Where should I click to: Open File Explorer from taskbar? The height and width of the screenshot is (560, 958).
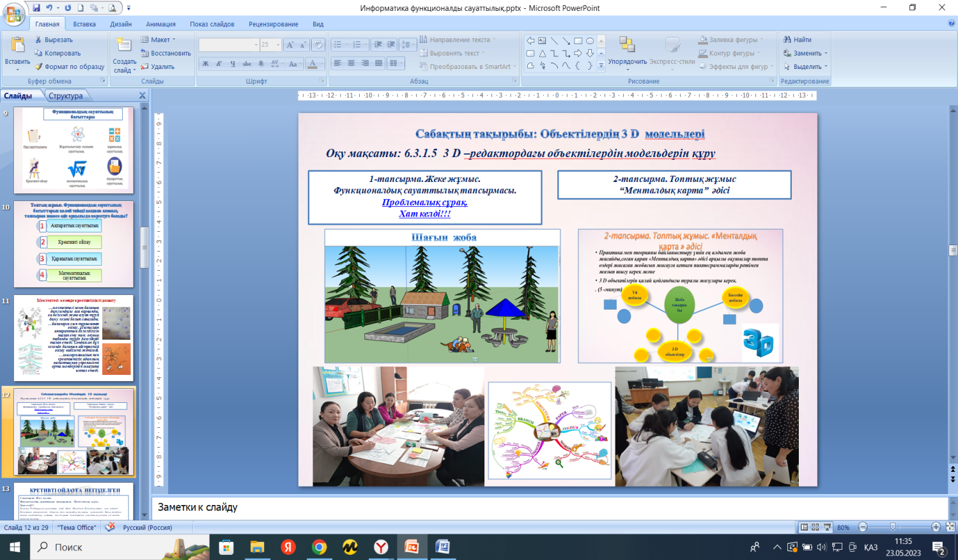[257, 547]
